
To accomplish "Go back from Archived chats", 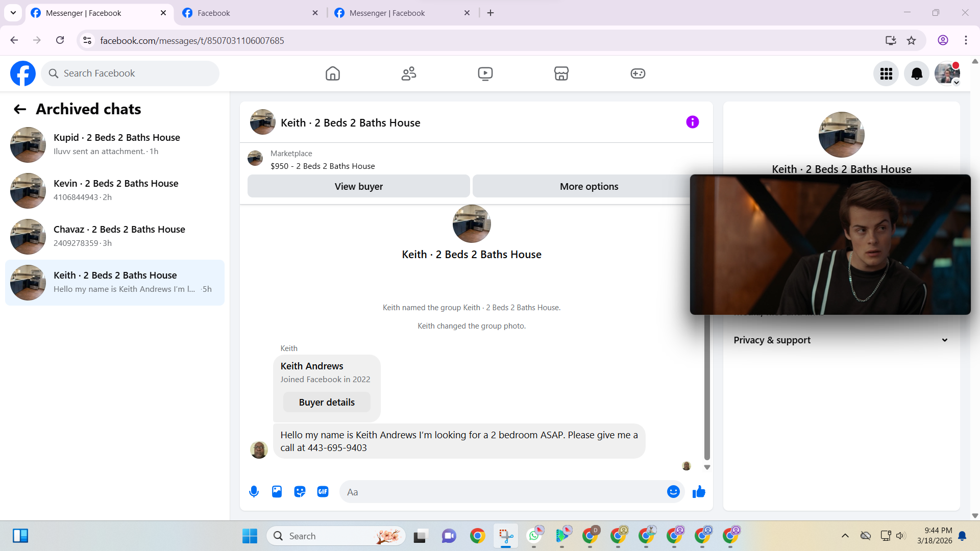I will pos(20,109).
